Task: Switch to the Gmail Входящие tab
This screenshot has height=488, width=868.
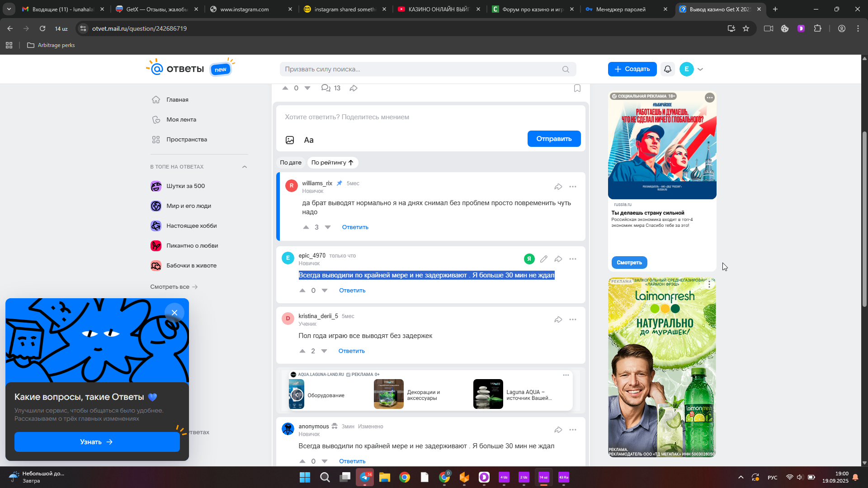Action: (x=63, y=9)
